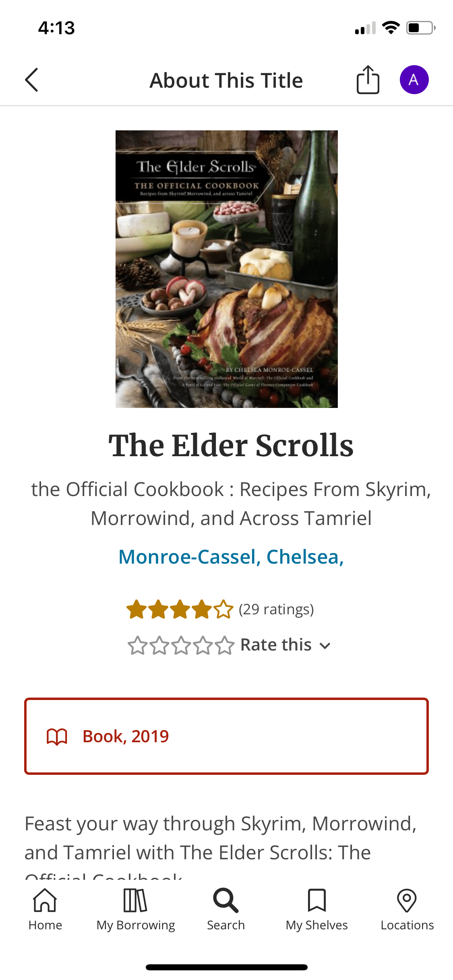Tap the Search magnifier icon

tap(226, 901)
